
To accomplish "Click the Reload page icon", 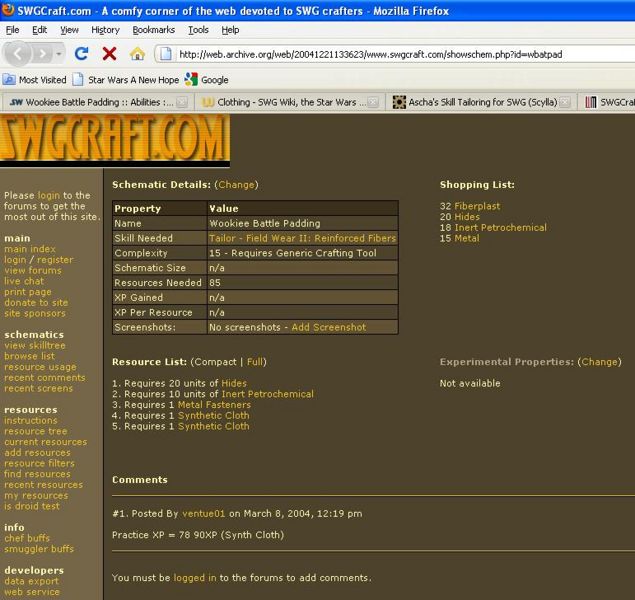I will [82, 53].
